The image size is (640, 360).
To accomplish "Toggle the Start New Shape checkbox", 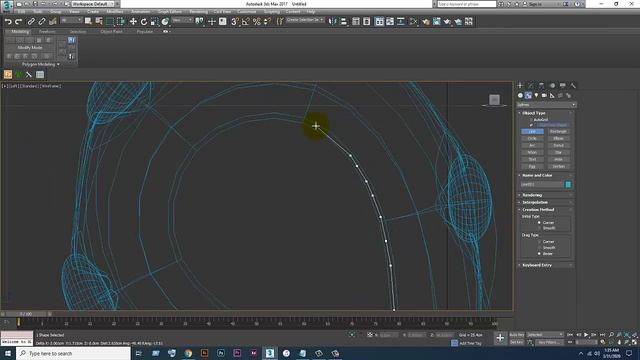I will [x=531, y=125].
